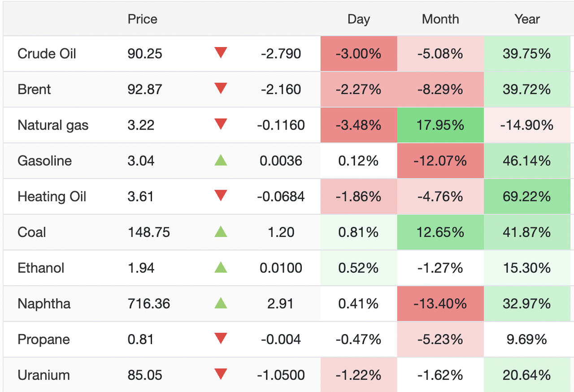Viewport: 574px width, 392px height.
Task: Click the red down arrow for Crude Oil
Action: [221, 53]
